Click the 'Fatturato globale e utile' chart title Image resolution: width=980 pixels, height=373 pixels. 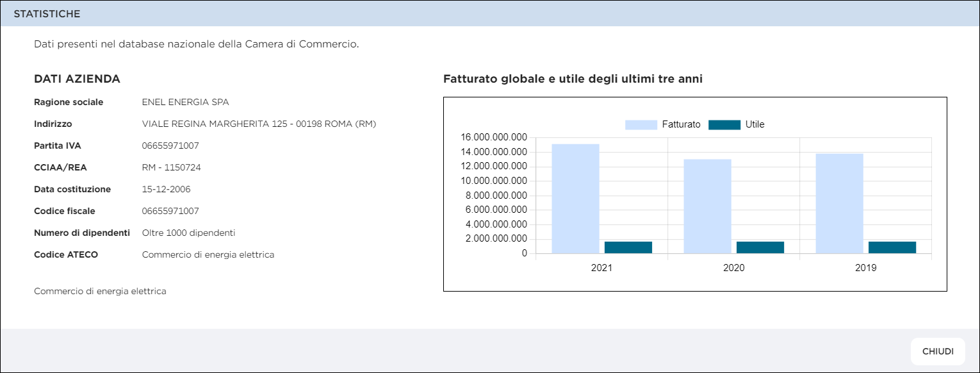(x=573, y=79)
